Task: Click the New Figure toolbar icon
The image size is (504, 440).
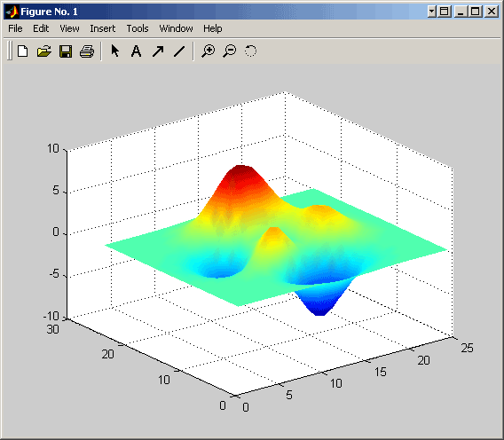Action: tap(22, 51)
